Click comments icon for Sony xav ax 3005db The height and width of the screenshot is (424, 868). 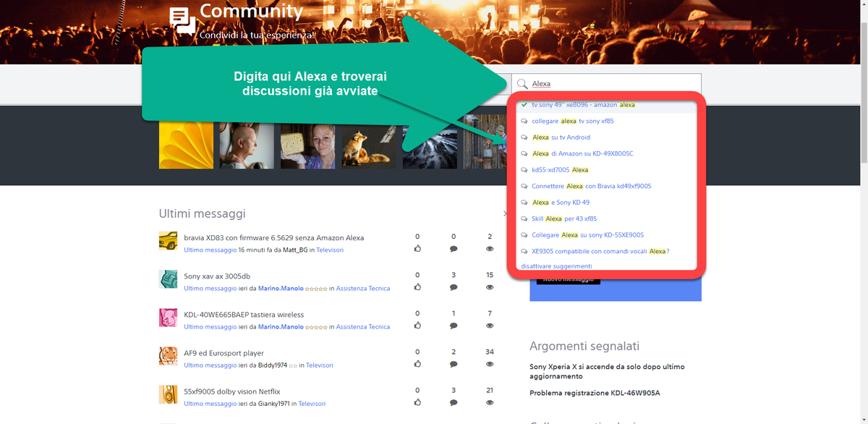[x=454, y=287]
